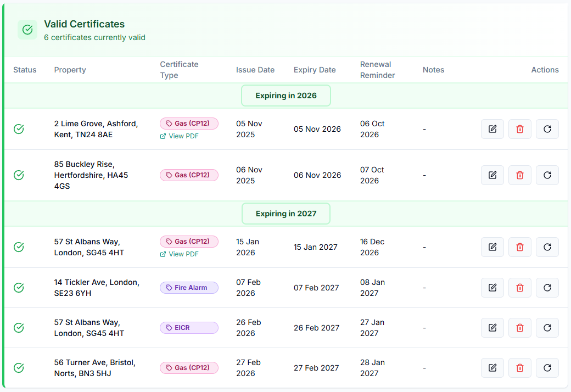Renew the 56 Turner Ave gas certificate
Viewport: 571px width, 392px height.
pyautogui.click(x=547, y=368)
